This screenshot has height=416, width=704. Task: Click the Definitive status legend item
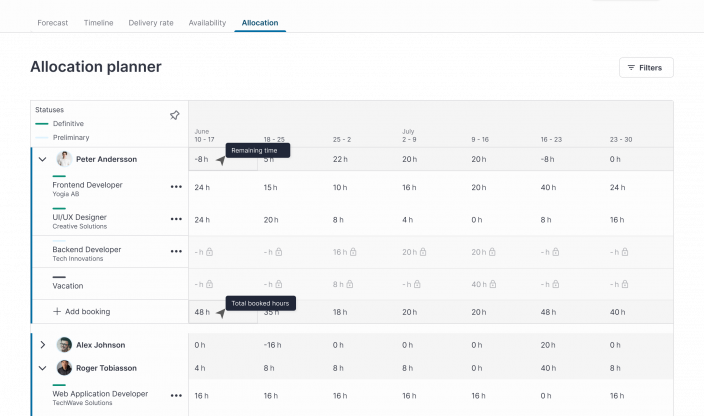[68, 123]
